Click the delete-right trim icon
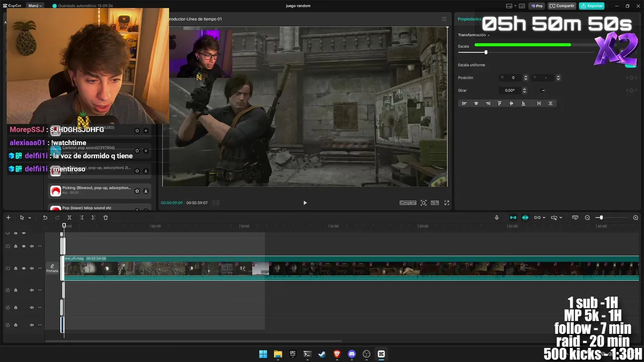 pos(93,218)
